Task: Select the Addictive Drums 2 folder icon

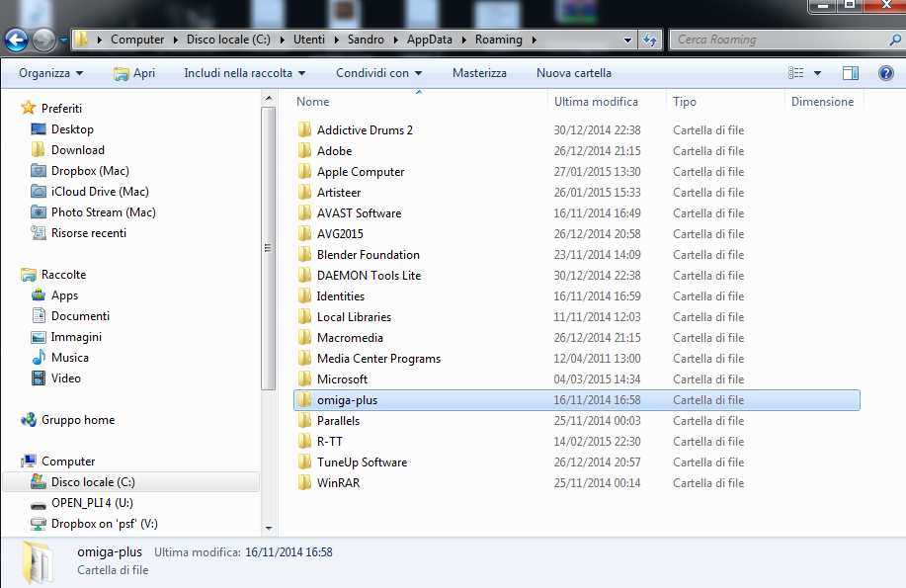Action: pos(304,129)
